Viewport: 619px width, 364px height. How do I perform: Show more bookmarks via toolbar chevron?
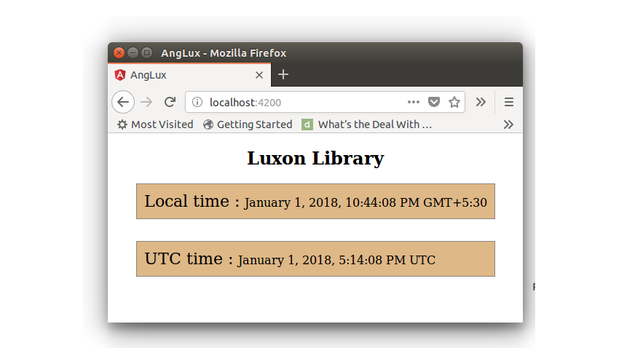click(508, 124)
